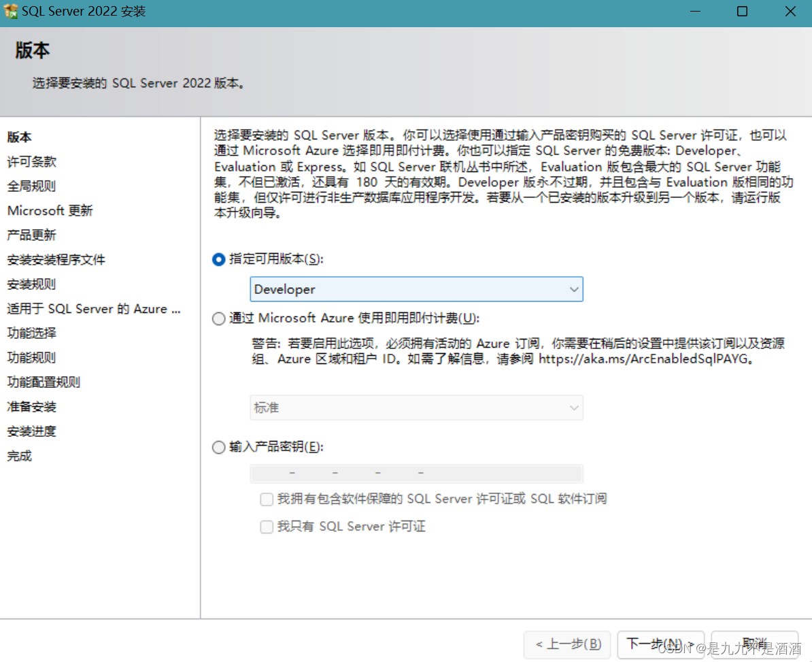Tick the 我只有 SQL Server 许可证 checkbox
Screen dimensions: 812x662
coord(267,527)
